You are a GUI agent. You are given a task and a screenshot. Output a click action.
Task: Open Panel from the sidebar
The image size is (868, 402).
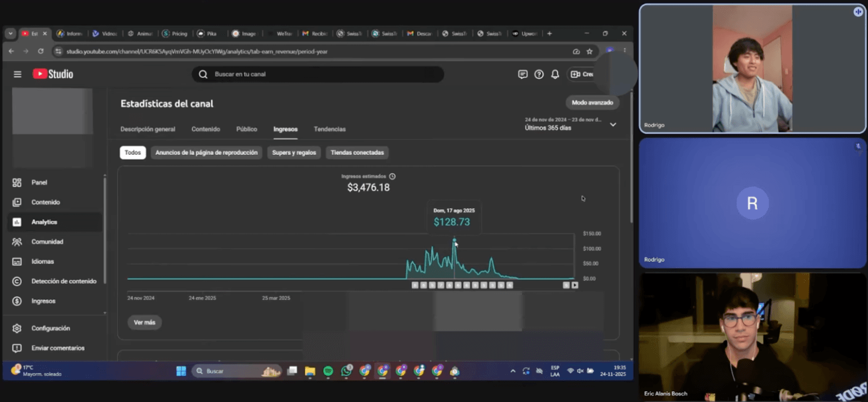[39, 183]
